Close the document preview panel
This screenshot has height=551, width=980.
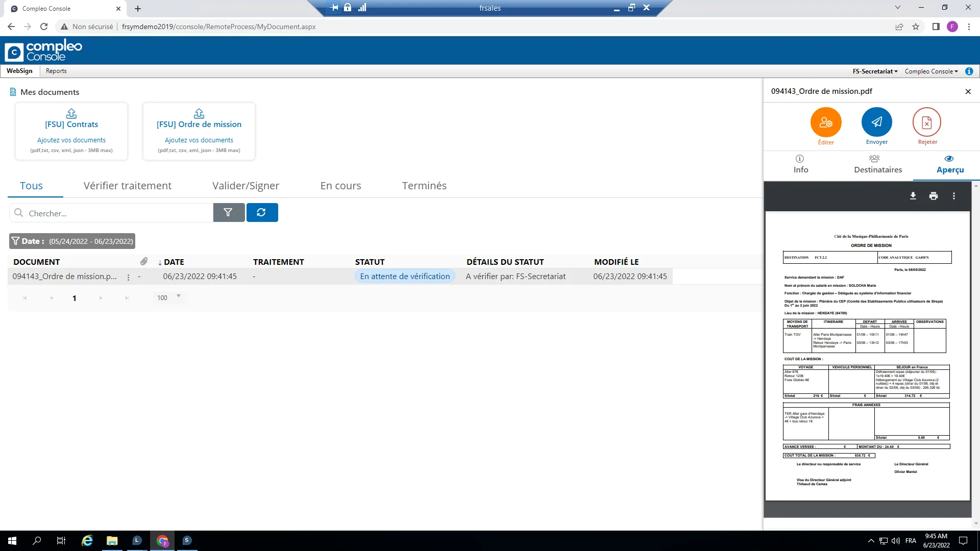pos(968,91)
